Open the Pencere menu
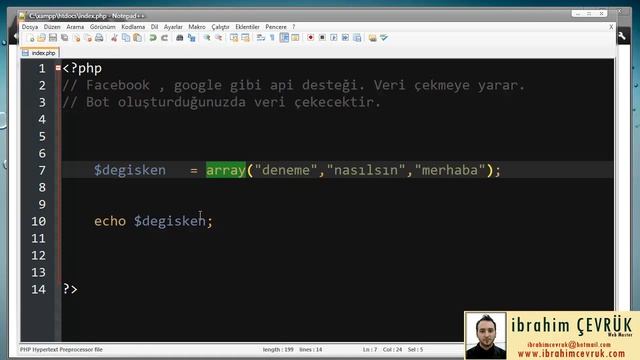Image resolution: width=640 pixels, height=360 pixels. click(x=276, y=27)
